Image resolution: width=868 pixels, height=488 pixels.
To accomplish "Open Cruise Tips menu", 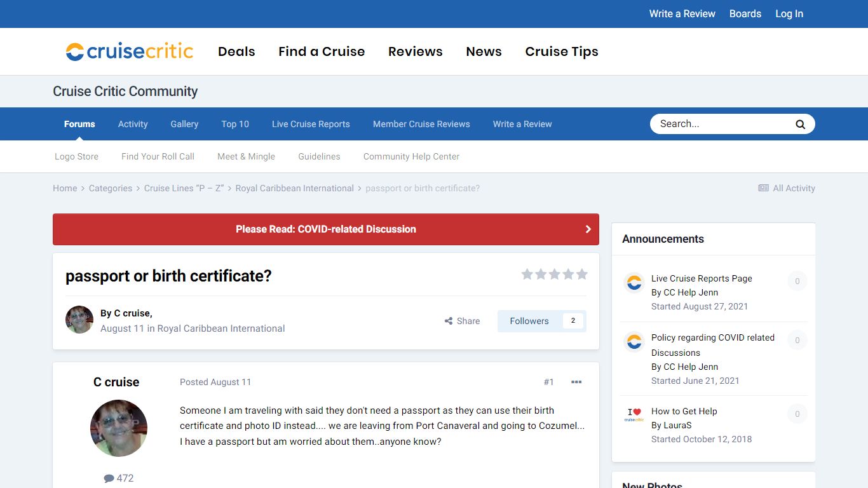I will pos(562,51).
